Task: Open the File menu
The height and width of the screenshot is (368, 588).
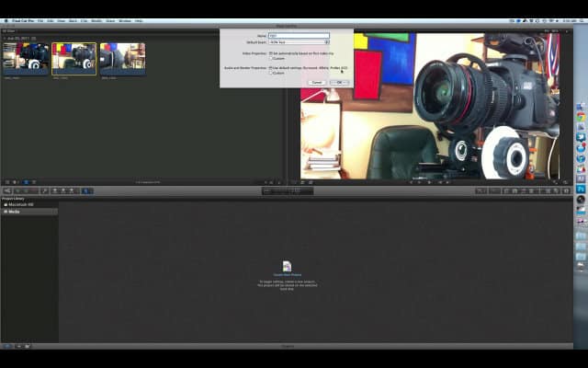Action: click(x=41, y=20)
